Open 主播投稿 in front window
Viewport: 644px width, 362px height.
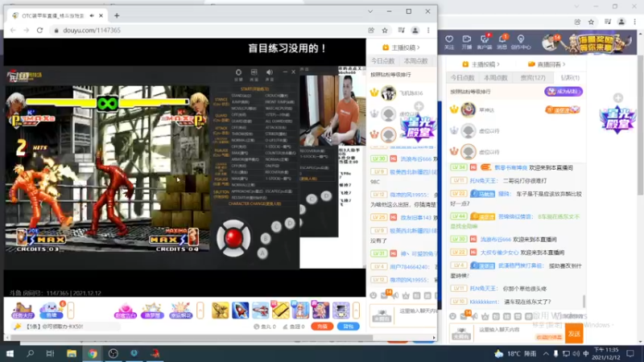400,47
